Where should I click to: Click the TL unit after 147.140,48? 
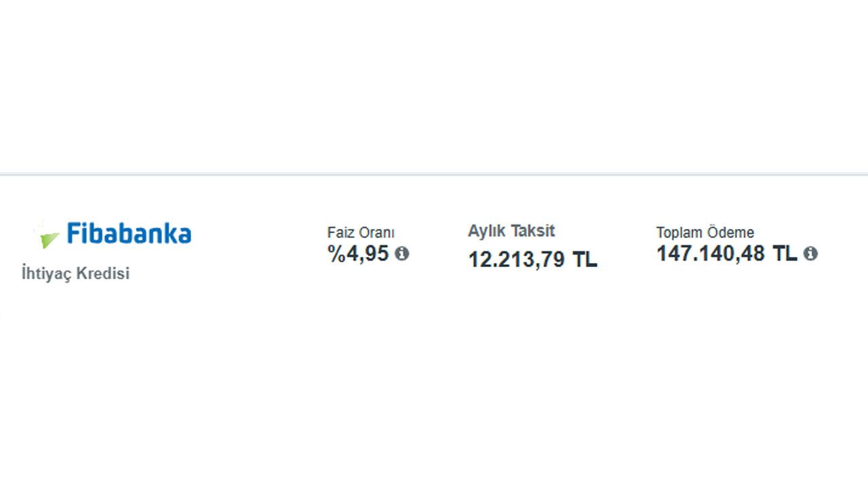785,253
